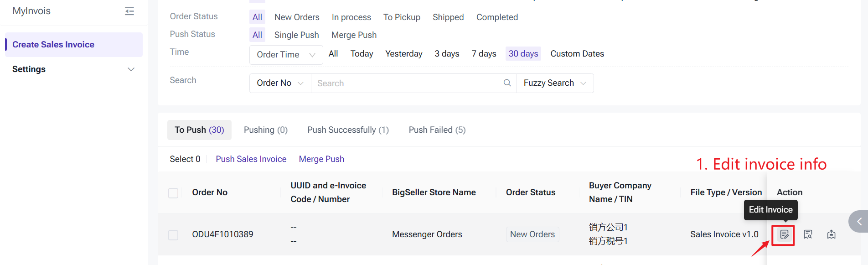868x265 pixels.
Task: Click the Edit Invoice icon
Action: pyautogui.click(x=784, y=234)
